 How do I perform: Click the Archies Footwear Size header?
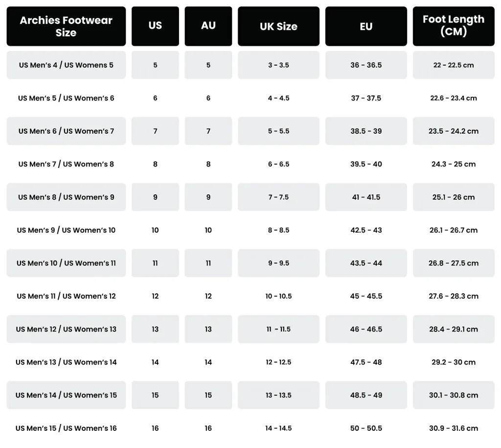[x=66, y=26]
